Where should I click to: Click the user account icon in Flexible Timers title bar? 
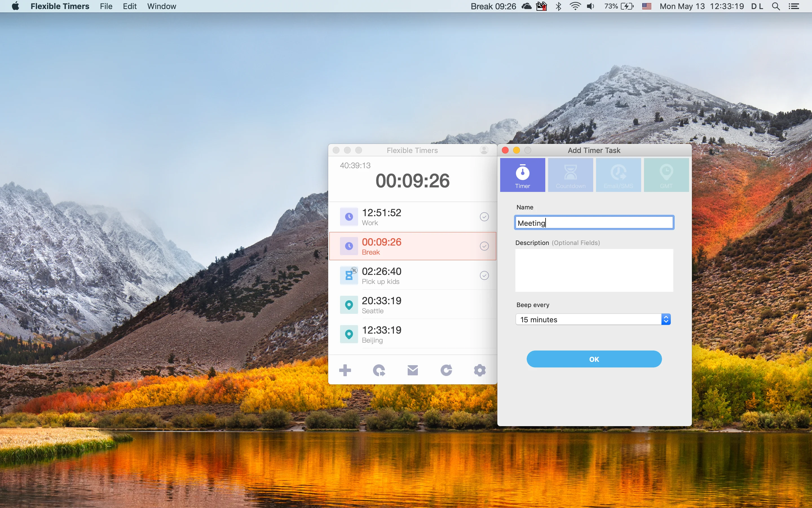coord(484,150)
